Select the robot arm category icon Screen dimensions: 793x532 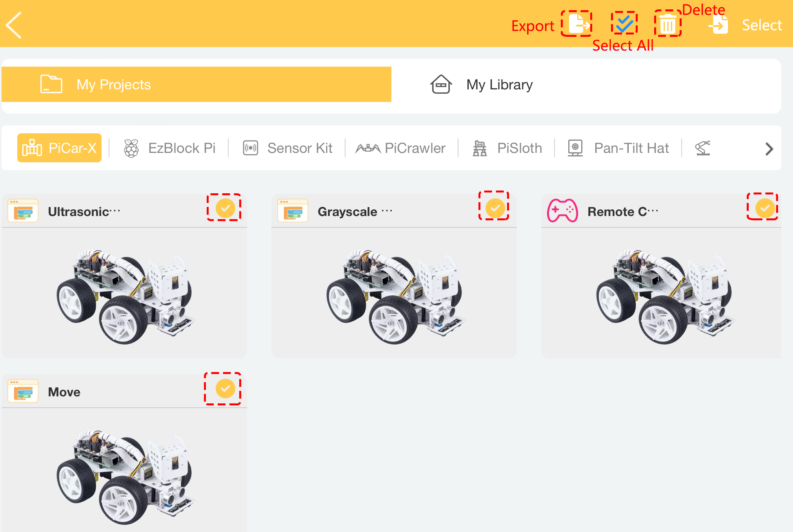click(703, 148)
